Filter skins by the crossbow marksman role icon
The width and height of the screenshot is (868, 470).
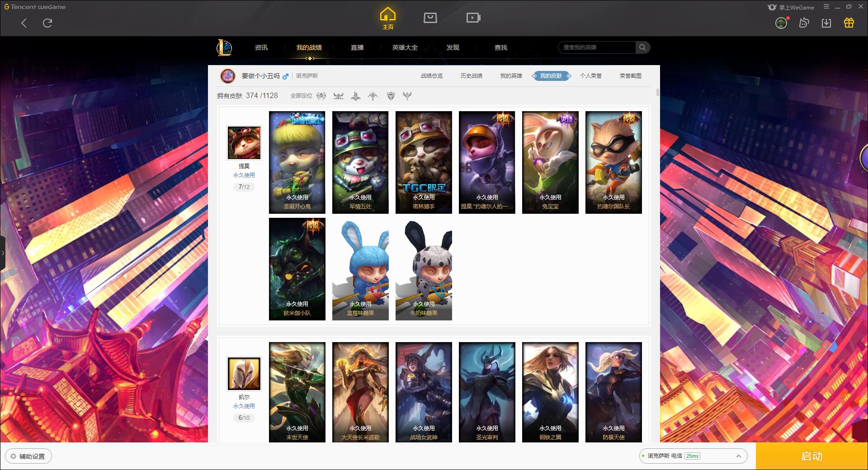(373, 96)
